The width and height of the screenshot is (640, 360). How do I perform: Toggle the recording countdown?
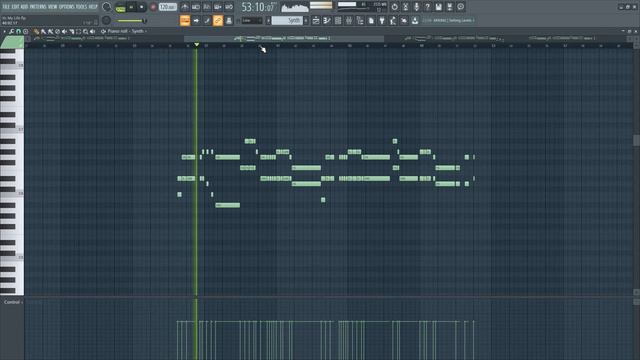pos(207,7)
